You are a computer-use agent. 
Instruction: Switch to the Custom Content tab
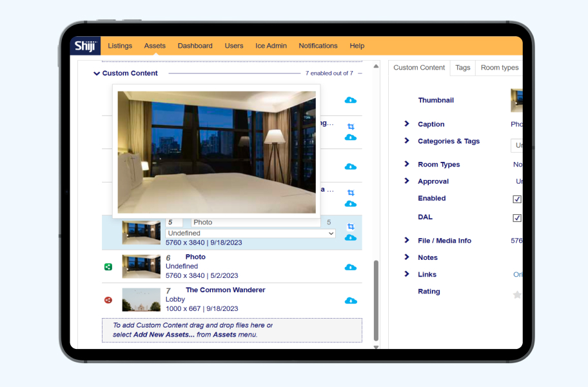coord(419,68)
